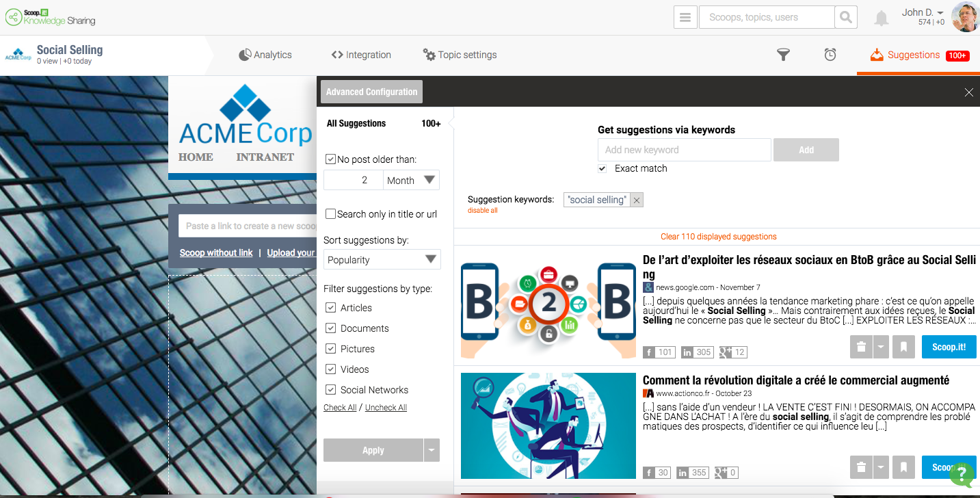Screen dimensions: 980x498
Task: Open the commercial augmenté article thumbnail
Action: [548, 425]
